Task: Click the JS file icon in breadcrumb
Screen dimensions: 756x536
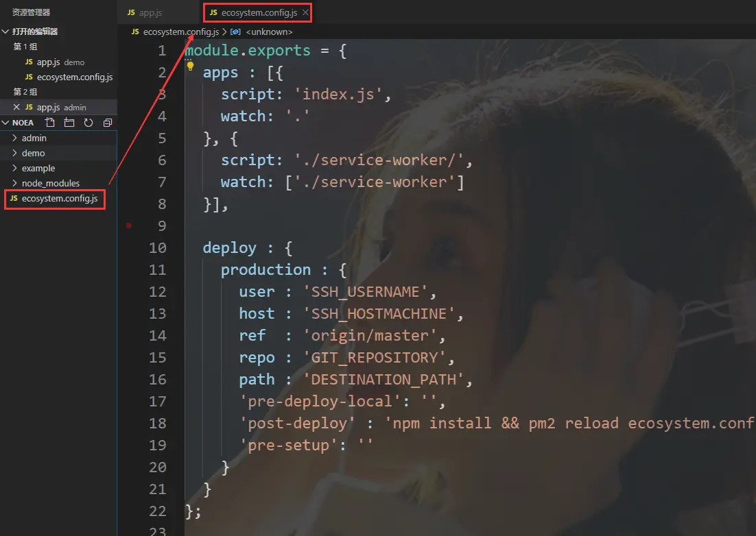Action: point(135,32)
